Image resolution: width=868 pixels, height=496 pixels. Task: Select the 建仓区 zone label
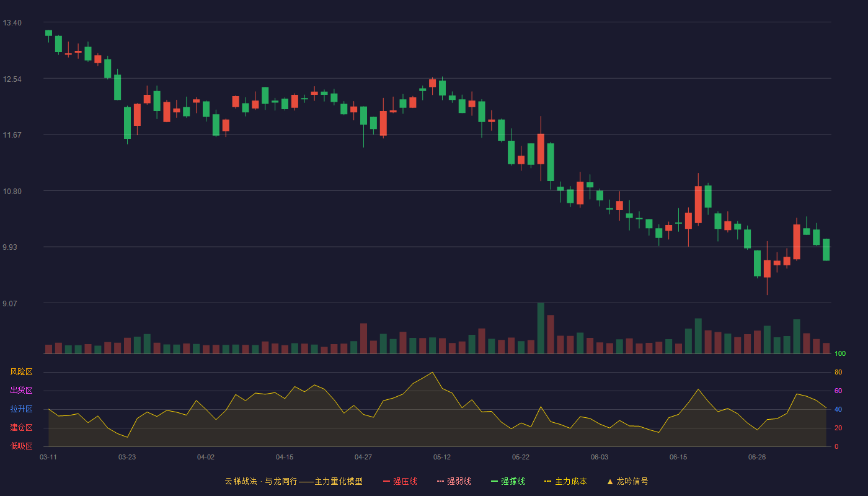[21, 428]
